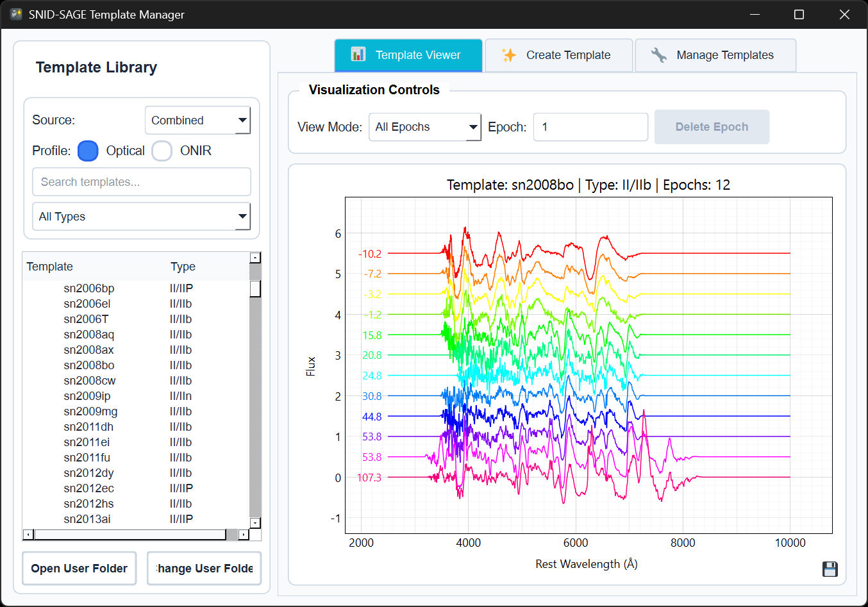The height and width of the screenshot is (607, 868).
Task: Click the SNID-SAGE title bar icon
Action: point(15,14)
